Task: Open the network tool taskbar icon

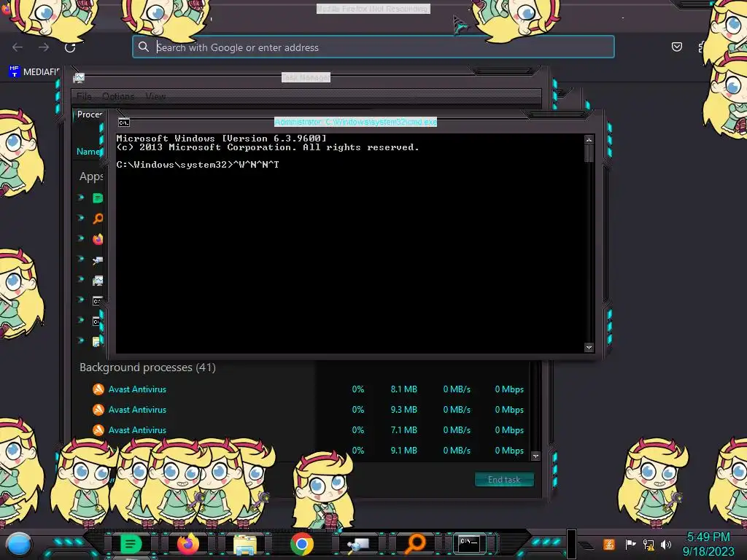Action: pyautogui.click(x=358, y=545)
